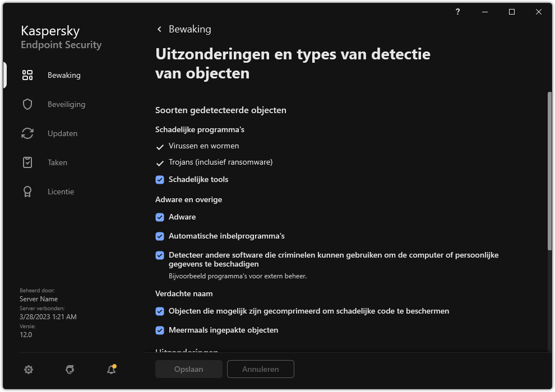Click the Licentie key icon
This screenshot has width=555, height=392.
(x=27, y=191)
